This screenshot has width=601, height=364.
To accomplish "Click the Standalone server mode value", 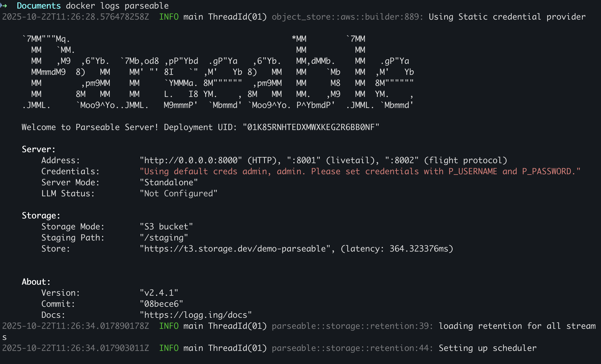I will point(169,182).
